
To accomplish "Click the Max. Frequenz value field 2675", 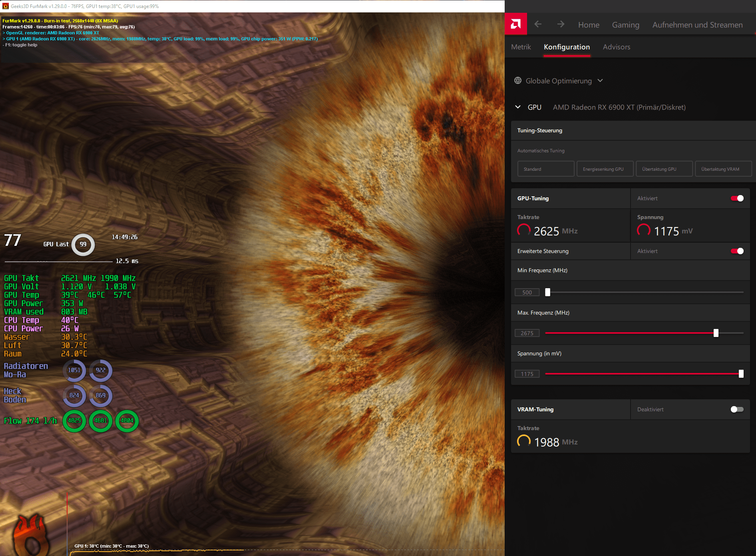I will [527, 333].
